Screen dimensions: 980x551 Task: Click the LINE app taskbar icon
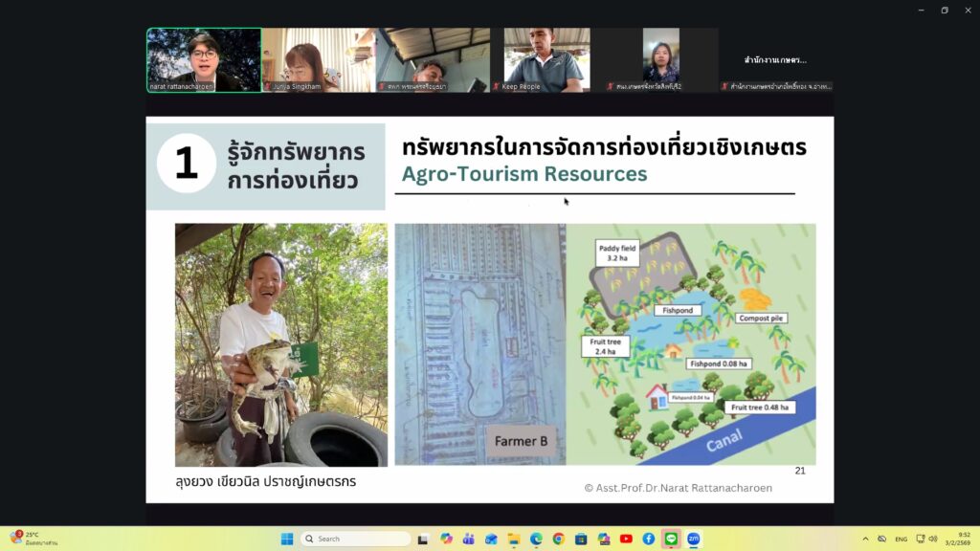tap(671, 539)
